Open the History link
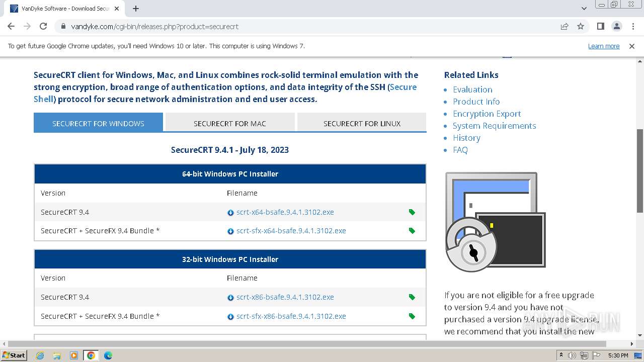644x362 pixels. point(466,138)
